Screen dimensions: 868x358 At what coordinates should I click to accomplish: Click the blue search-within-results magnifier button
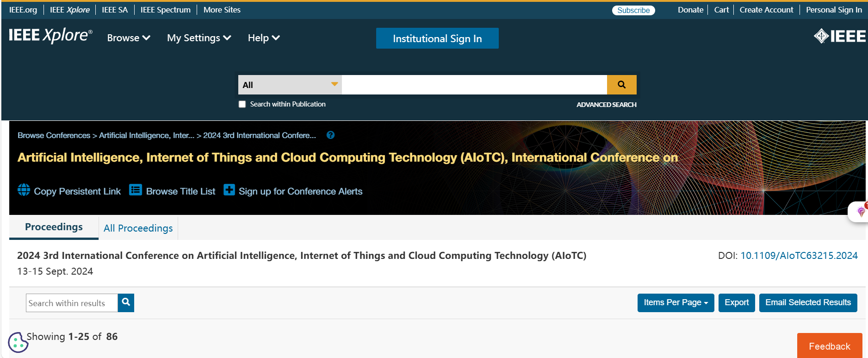coord(126,303)
